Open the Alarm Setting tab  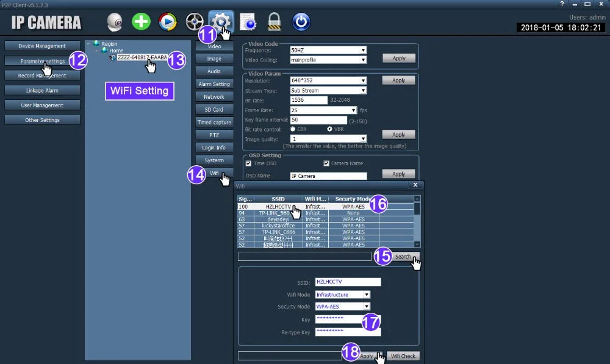click(x=214, y=84)
